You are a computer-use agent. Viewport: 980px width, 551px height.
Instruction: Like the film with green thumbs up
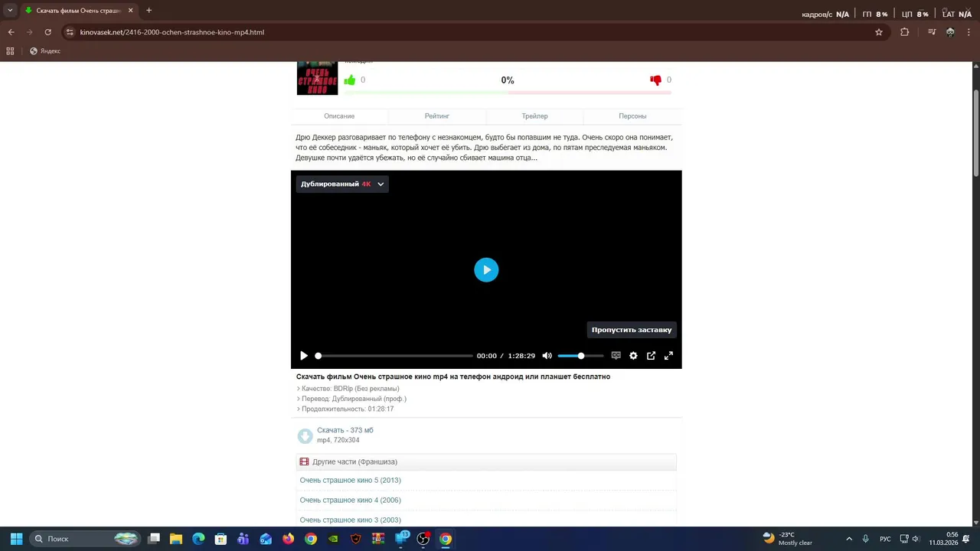[350, 80]
